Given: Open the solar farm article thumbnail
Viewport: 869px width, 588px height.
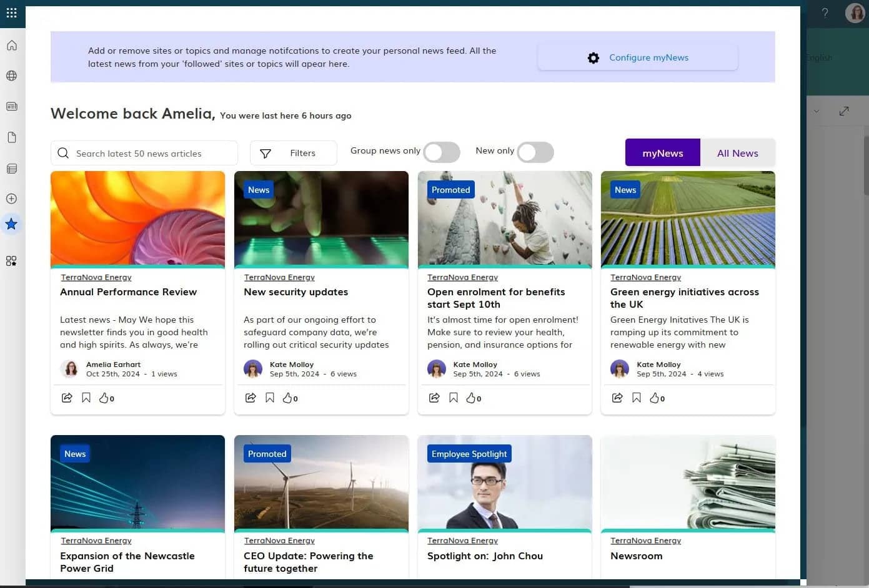Looking at the screenshot, I should pos(688,218).
